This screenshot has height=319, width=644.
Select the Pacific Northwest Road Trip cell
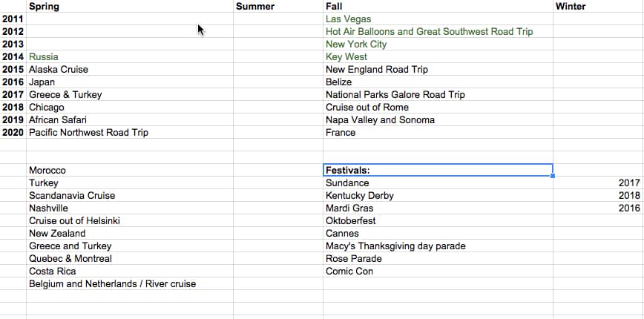pos(130,133)
